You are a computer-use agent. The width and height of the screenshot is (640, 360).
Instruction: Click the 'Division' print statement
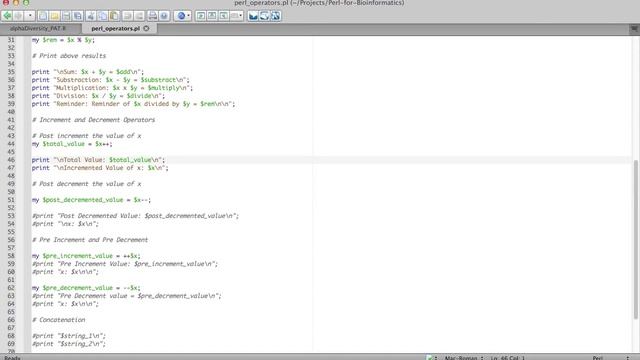98,96
